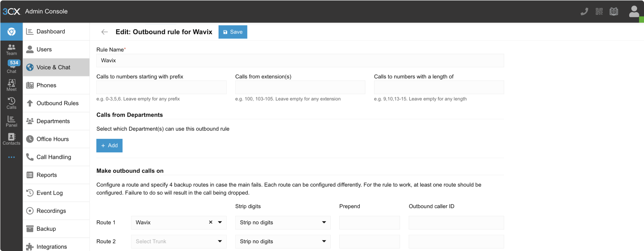Image resolution: width=644 pixels, height=251 pixels.
Task: Focus Calls from extension(s) field
Action: pyautogui.click(x=300, y=87)
